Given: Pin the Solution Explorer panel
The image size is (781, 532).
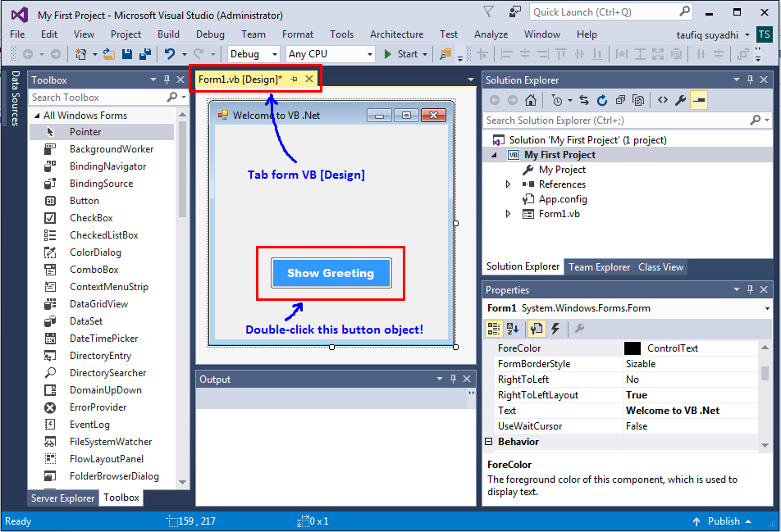Looking at the screenshot, I should pyautogui.click(x=749, y=80).
